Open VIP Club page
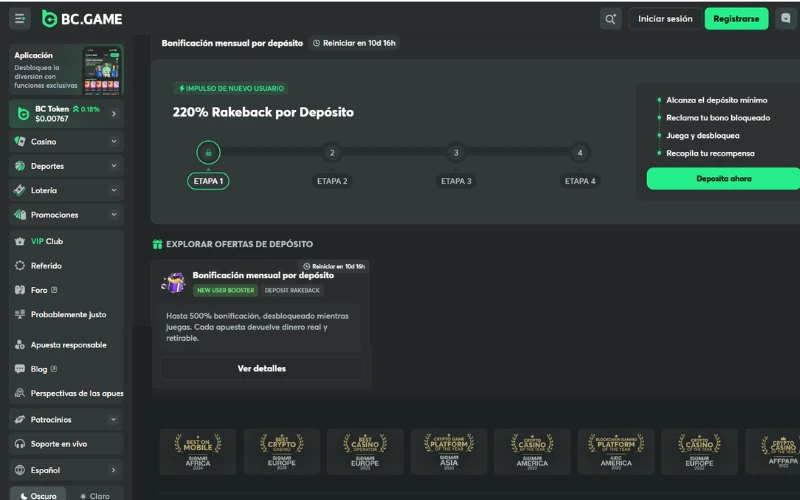 tap(66, 241)
